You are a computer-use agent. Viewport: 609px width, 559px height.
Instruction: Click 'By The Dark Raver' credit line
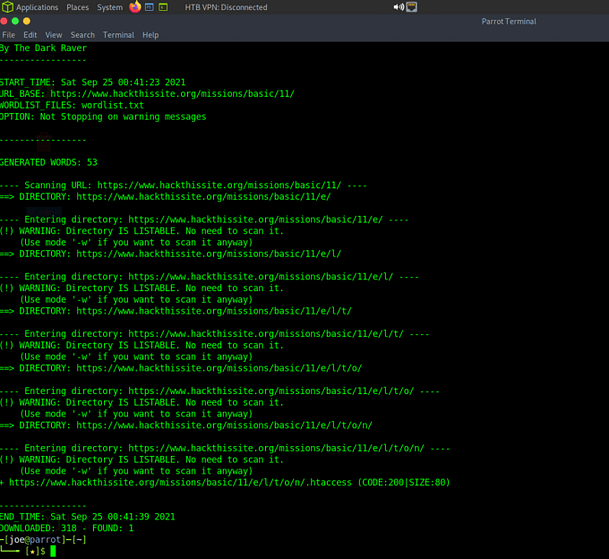click(x=44, y=48)
